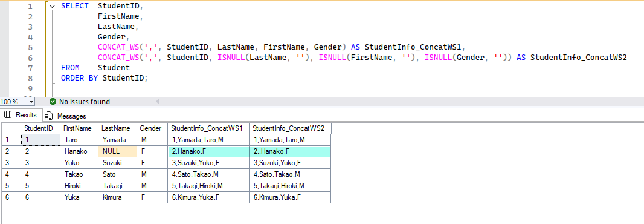This screenshot has height=224, width=644.
Task: Select the Hiroki FirstName cell
Action: [x=79, y=186]
